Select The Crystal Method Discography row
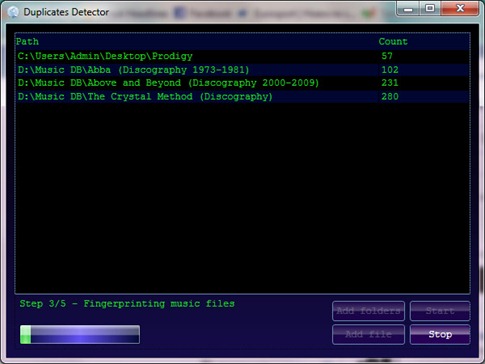This screenshot has height=364, width=485. coord(243,97)
